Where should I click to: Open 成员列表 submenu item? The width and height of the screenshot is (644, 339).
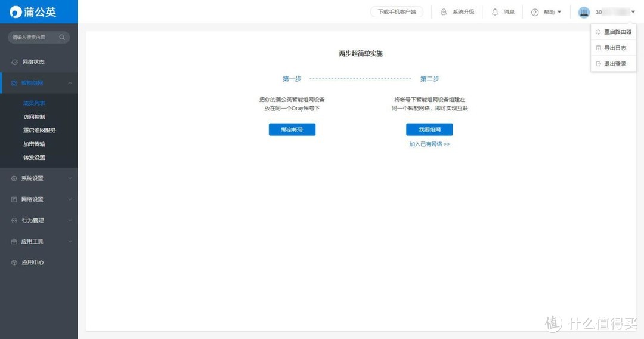tap(34, 103)
